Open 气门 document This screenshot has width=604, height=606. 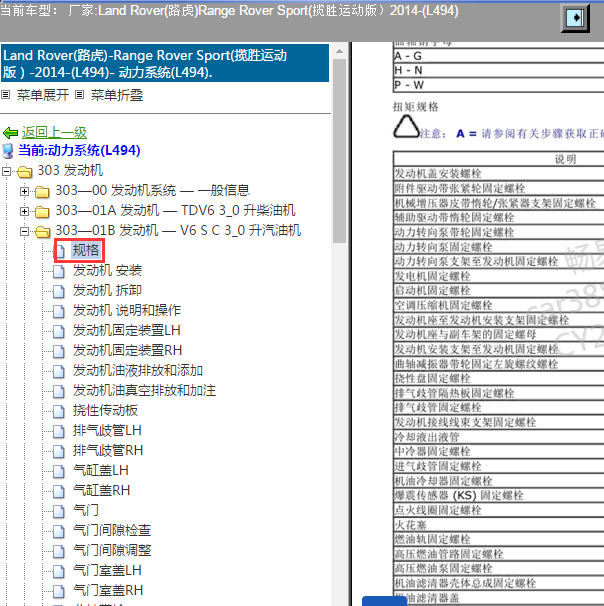point(86,511)
